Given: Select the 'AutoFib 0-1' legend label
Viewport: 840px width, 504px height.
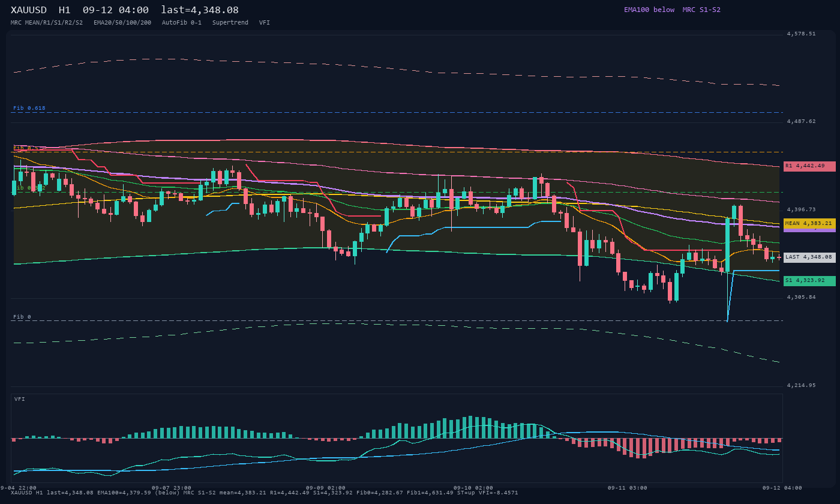Looking at the screenshot, I should click(x=182, y=23).
